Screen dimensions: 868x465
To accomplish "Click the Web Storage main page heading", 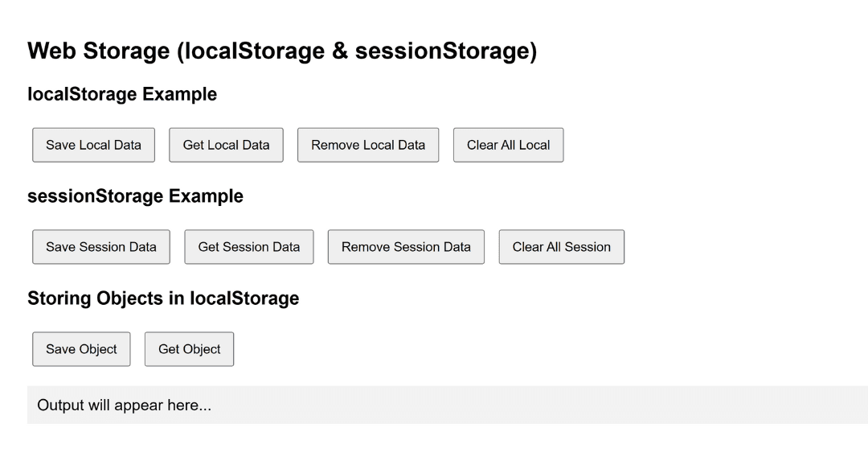I will [x=282, y=51].
